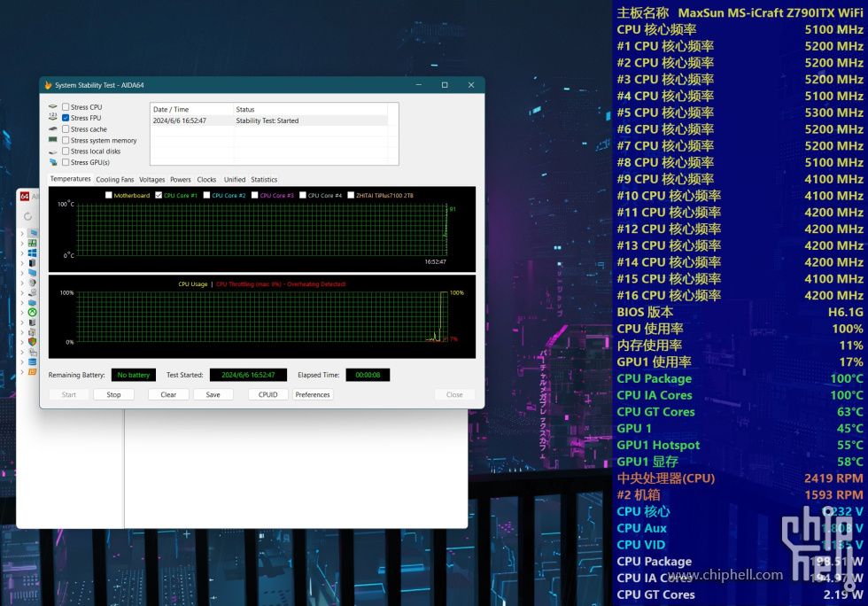Image resolution: width=868 pixels, height=606 pixels.
Task: Open the orange Benchmark icon in the tree
Action: (x=33, y=372)
